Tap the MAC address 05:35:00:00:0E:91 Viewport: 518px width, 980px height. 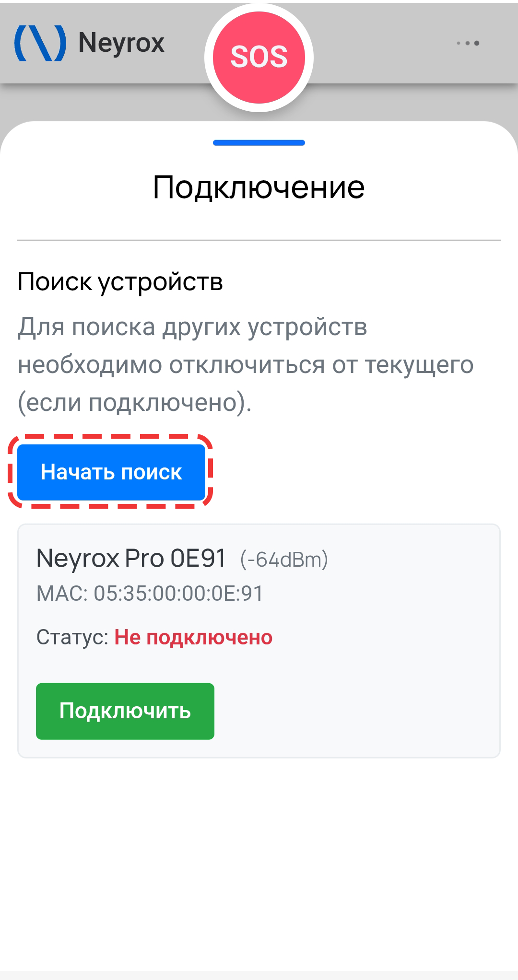click(150, 594)
